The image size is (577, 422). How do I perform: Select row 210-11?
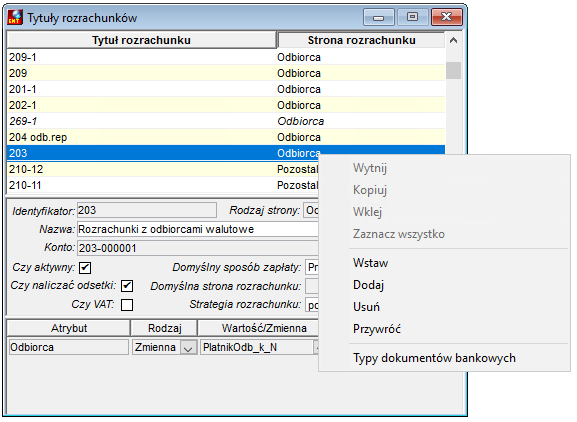163,185
